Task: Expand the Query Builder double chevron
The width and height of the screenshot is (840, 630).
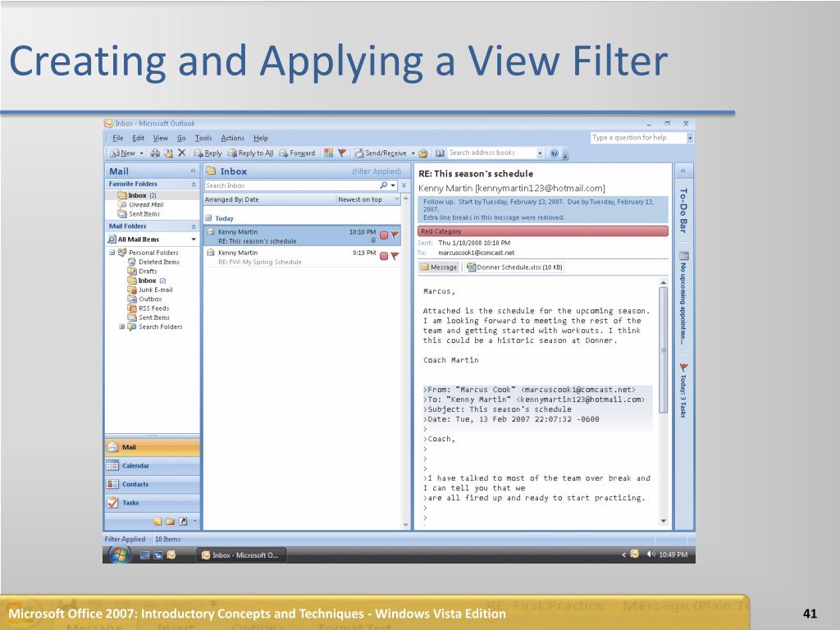Action: 404,185
